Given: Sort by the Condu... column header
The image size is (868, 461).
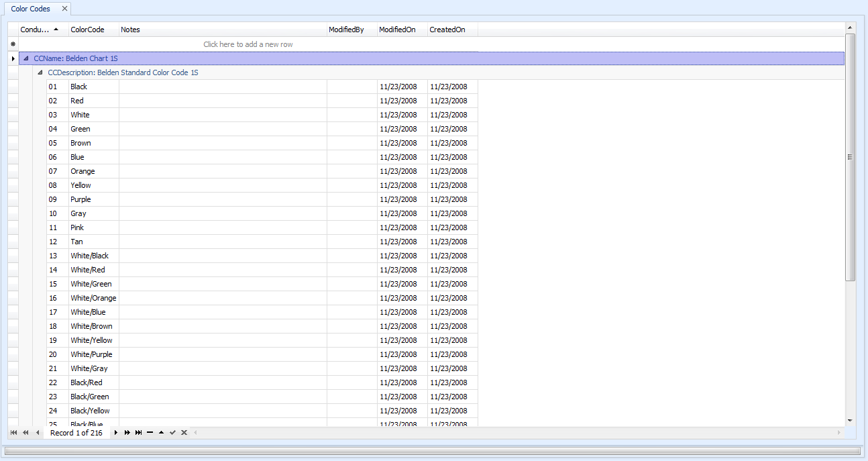Looking at the screenshot, I should [x=43, y=30].
